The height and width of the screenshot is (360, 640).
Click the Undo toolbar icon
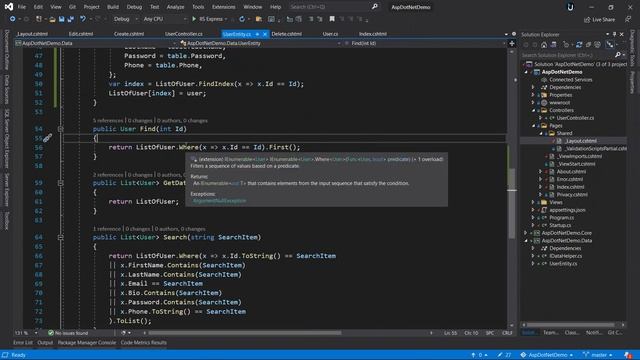click(83, 19)
